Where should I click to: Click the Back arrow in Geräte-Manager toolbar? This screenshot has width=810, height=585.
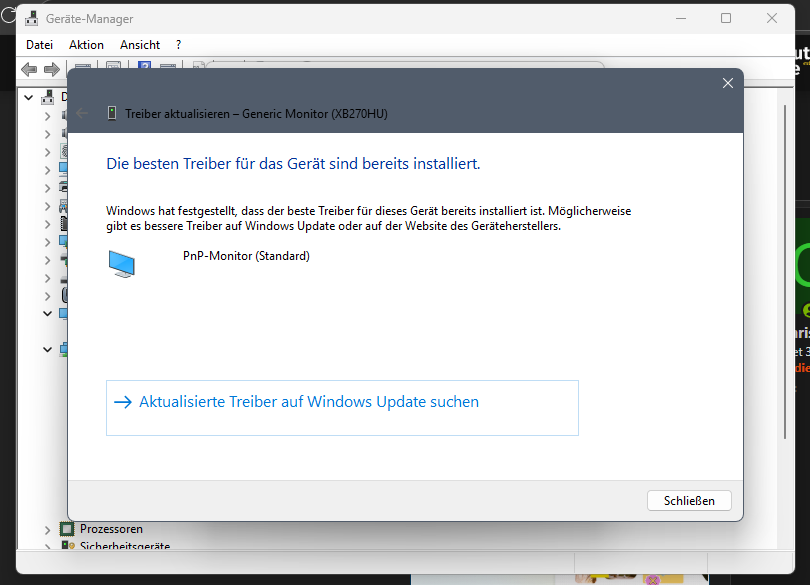coord(29,69)
